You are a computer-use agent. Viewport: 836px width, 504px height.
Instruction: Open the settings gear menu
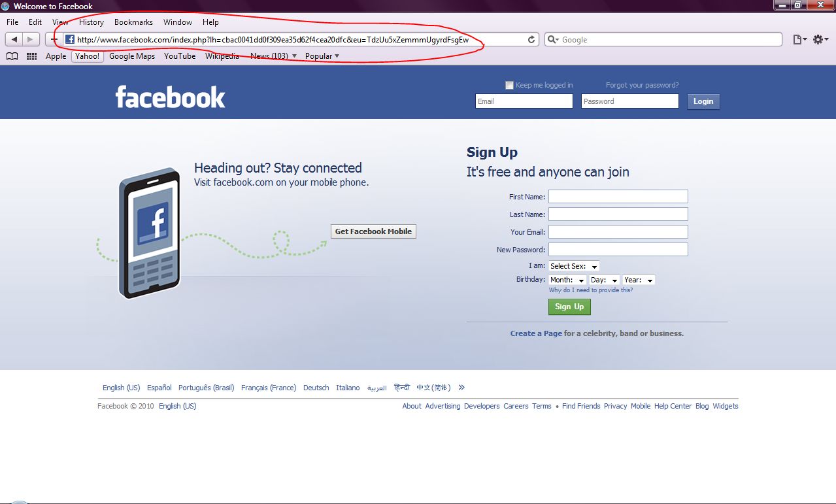pyautogui.click(x=820, y=40)
